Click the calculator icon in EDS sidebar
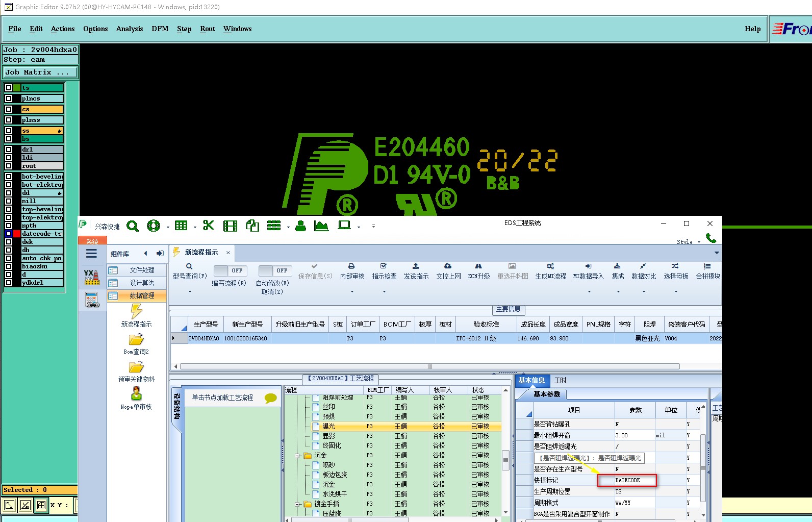The height and width of the screenshot is (522, 812). (92, 300)
